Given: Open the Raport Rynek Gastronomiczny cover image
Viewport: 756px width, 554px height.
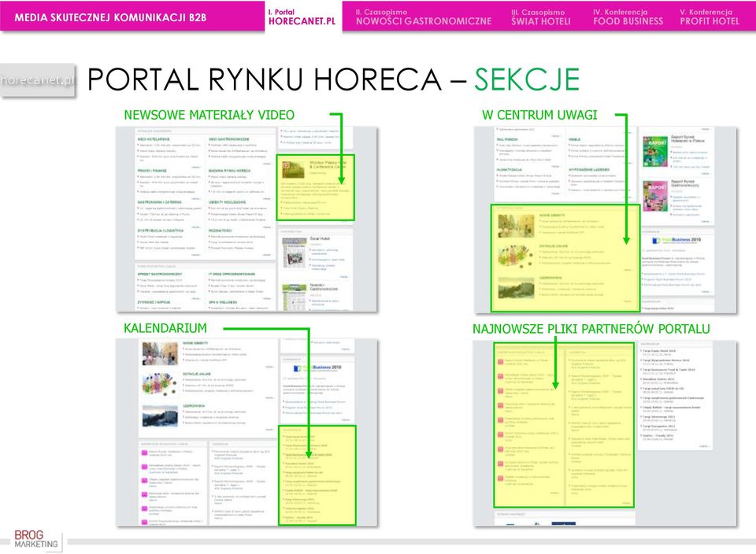Looking at the screenshot, I should (x=655, y=196).
